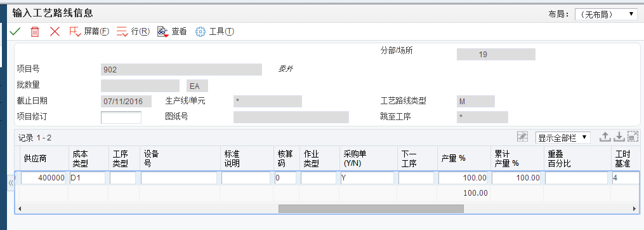Click the empty 作业类型 cell
This screenshot has width=644, height=230.
point(319,178)
